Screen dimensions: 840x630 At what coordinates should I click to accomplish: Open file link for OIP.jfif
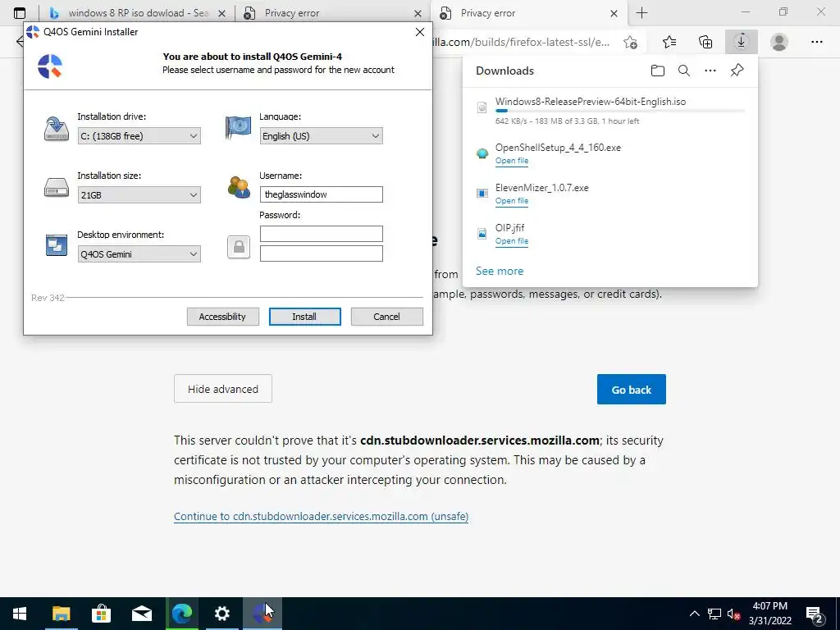point(512,241)
